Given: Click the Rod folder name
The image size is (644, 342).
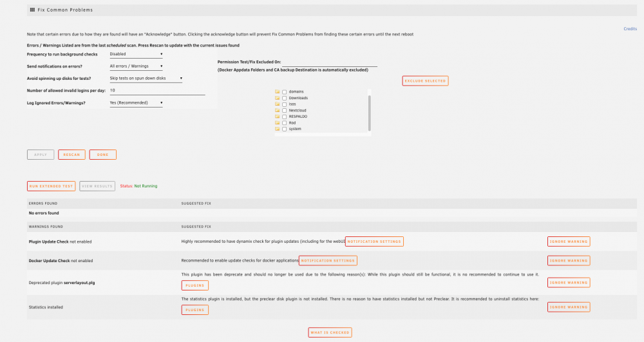Looking at the screenshot, I should pos(292,123).
